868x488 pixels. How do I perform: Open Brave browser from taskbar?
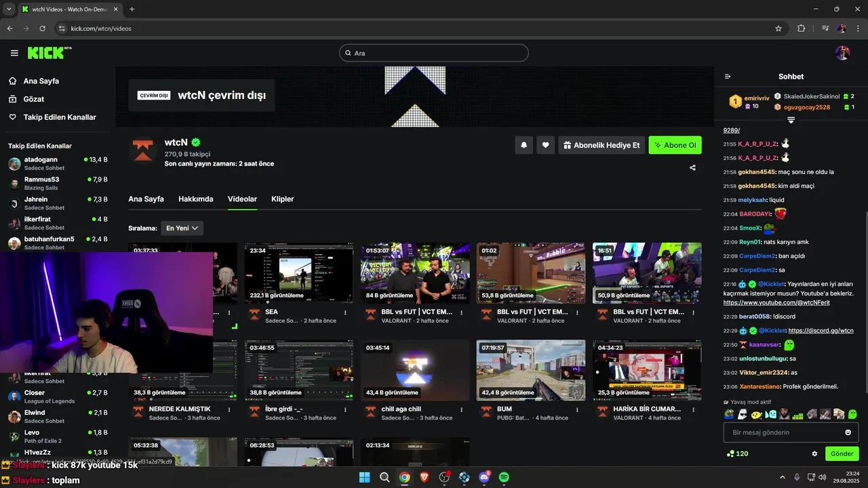pos(425,477)
